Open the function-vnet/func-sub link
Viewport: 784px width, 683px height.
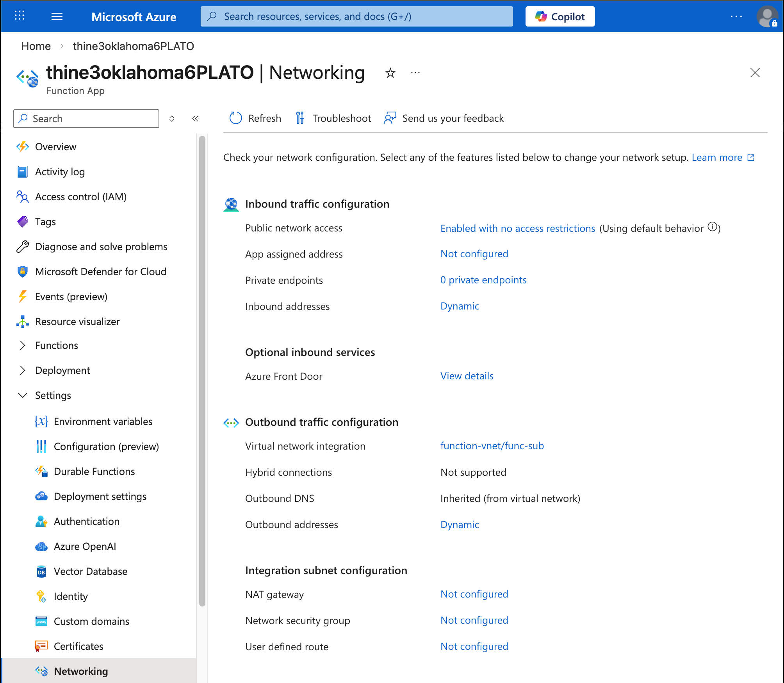[x=492, y=446]
